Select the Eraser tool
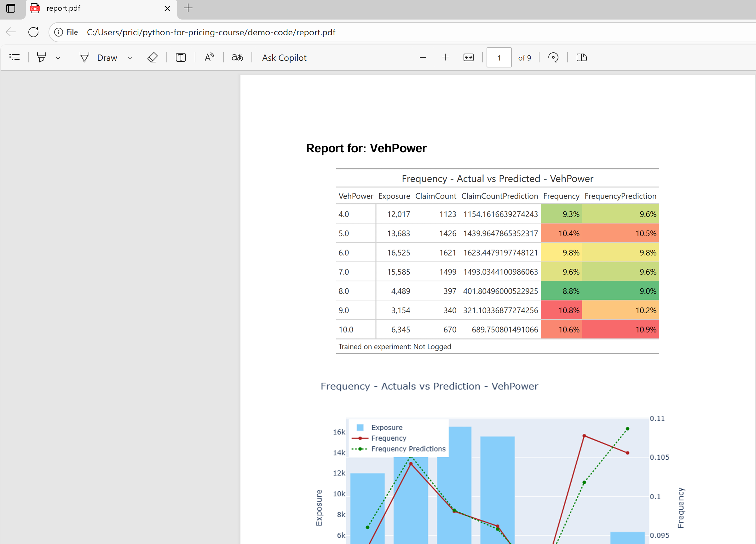 [152, 57]
